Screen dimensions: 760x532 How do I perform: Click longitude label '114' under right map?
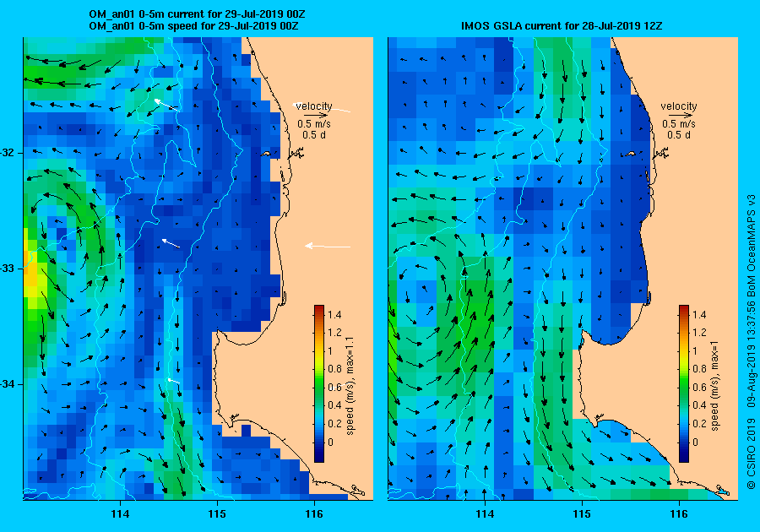485,514
